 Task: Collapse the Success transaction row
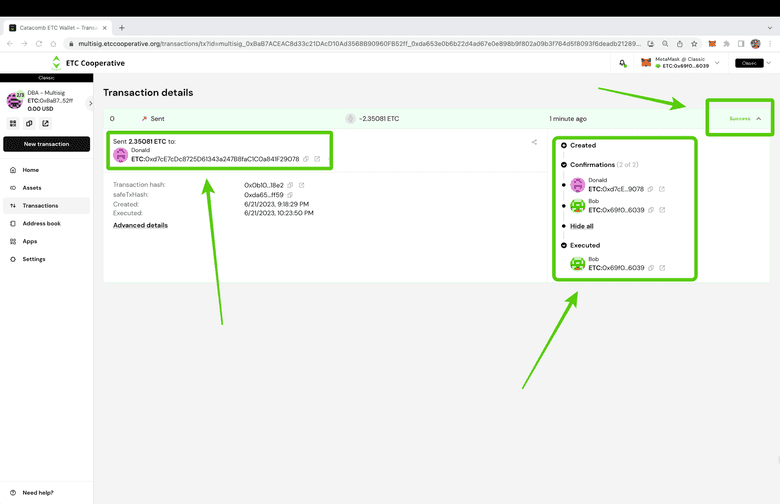tap(758, 118)
